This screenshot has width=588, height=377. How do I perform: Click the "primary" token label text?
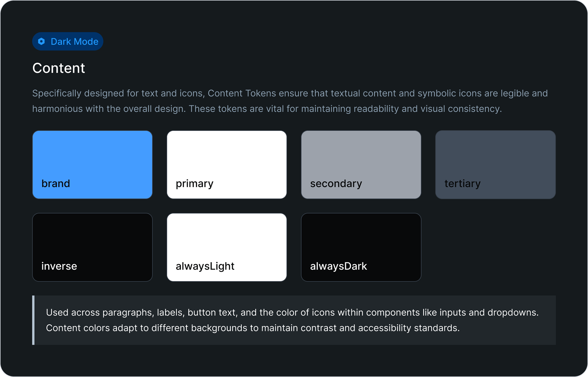pos(194,184)
